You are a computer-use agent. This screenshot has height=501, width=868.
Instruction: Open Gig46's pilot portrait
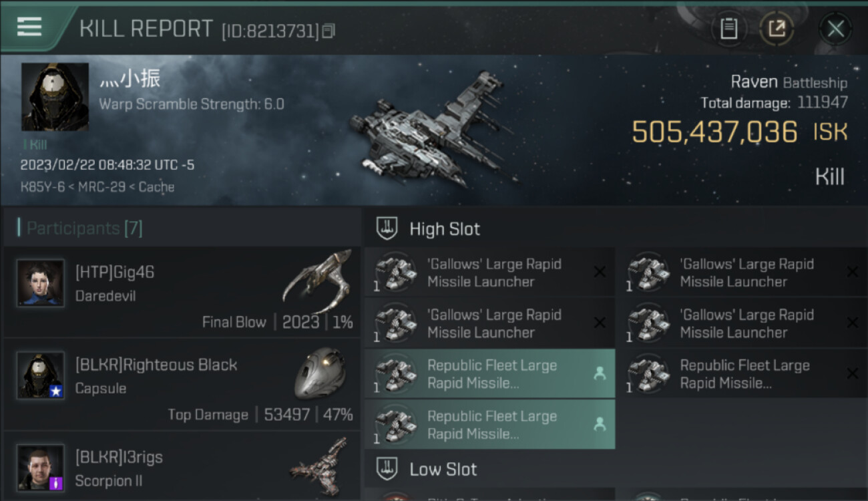click(41, 283)
